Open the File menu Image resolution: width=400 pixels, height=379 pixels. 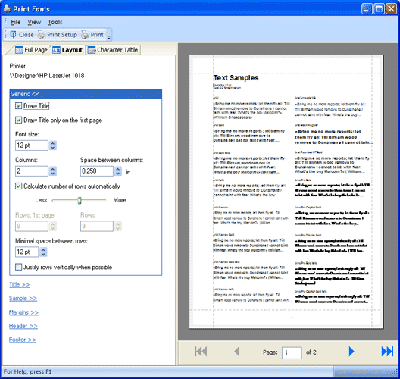(x=15, y=22)
